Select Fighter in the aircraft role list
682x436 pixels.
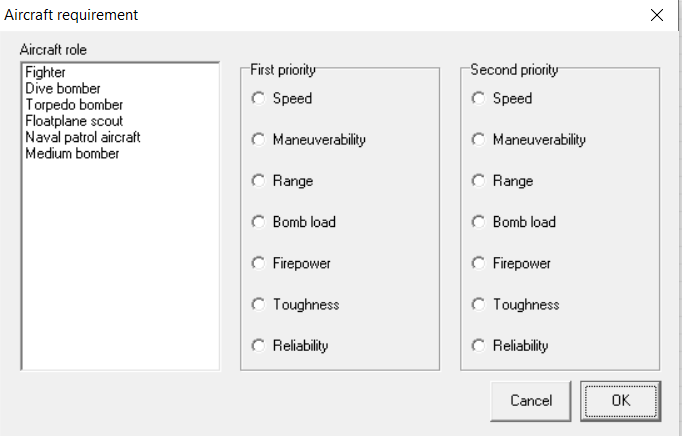click(x=45, y=72)
